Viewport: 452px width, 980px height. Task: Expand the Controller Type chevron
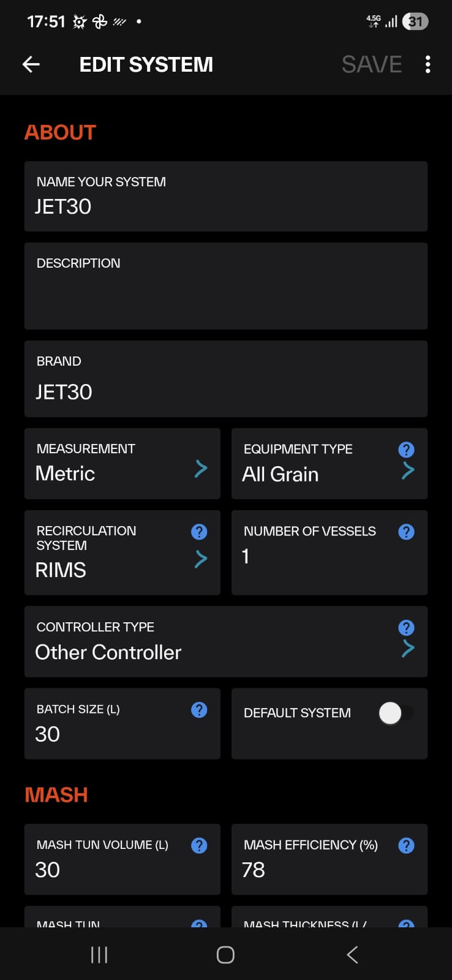pos(408,649)
